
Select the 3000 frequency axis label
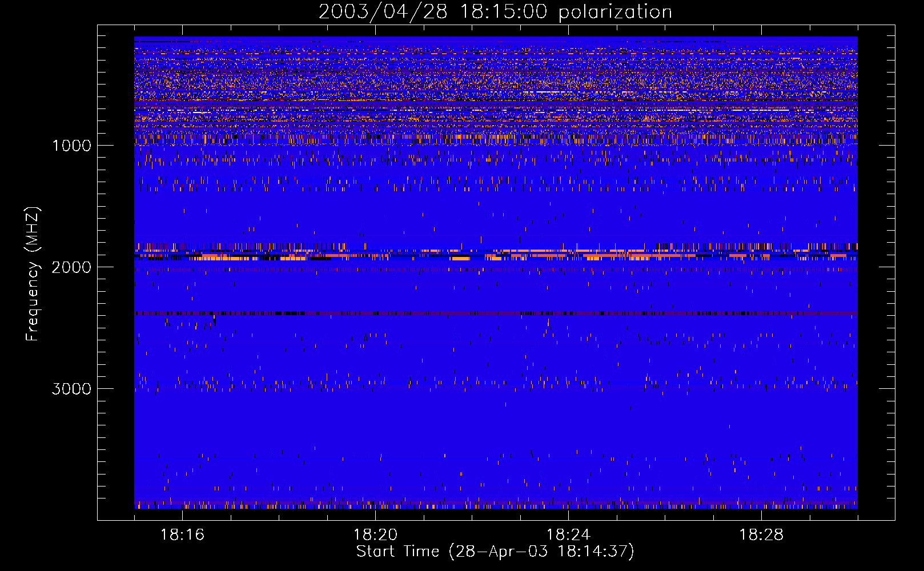71,389
